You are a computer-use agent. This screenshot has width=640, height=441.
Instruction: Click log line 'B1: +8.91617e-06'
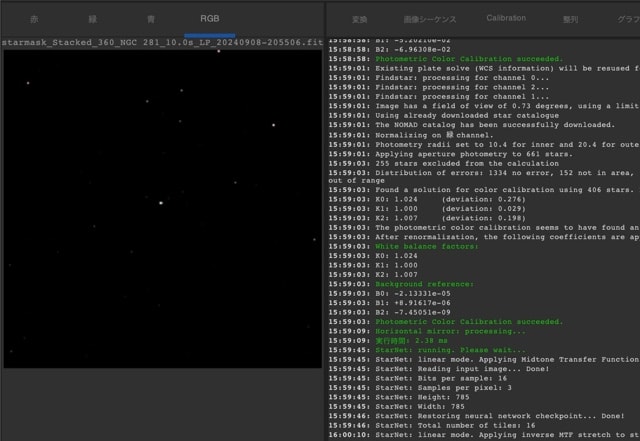click(389, 303)
